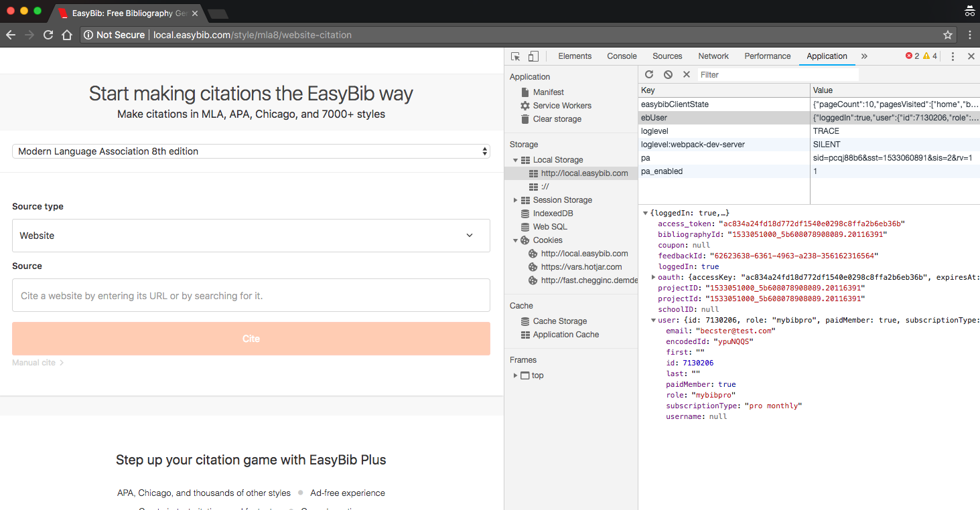
Task: Open Chrome's three-dot menu
Action: pyautogui.click(x=969, y=35)
